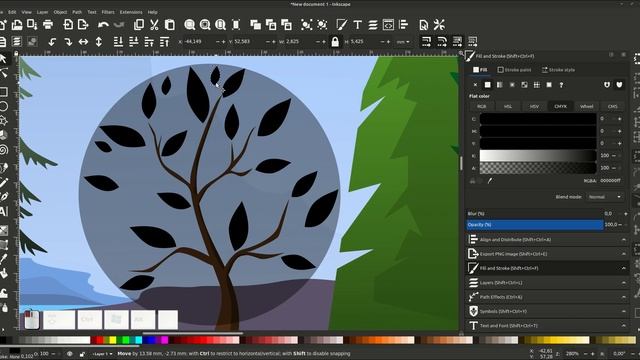Switch to Stroke style tab
This screenshot has width=640, height=360.
558,70
